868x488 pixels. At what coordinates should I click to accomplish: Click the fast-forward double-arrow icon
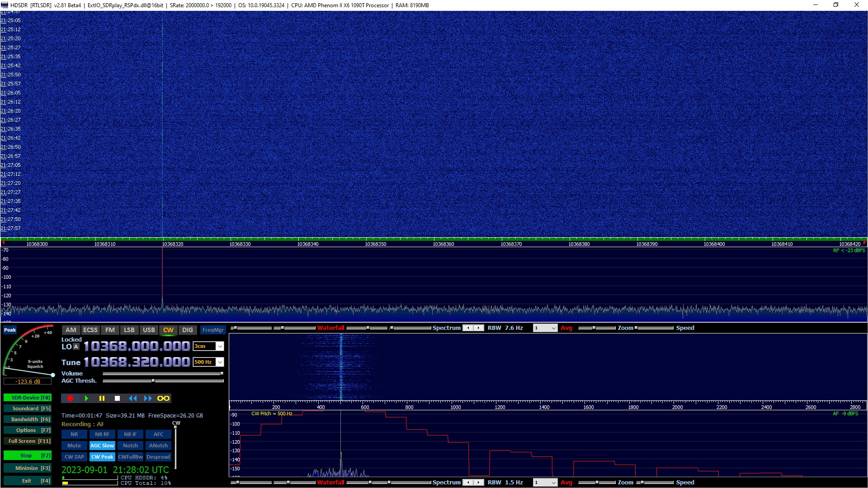(x=148, y=398)
